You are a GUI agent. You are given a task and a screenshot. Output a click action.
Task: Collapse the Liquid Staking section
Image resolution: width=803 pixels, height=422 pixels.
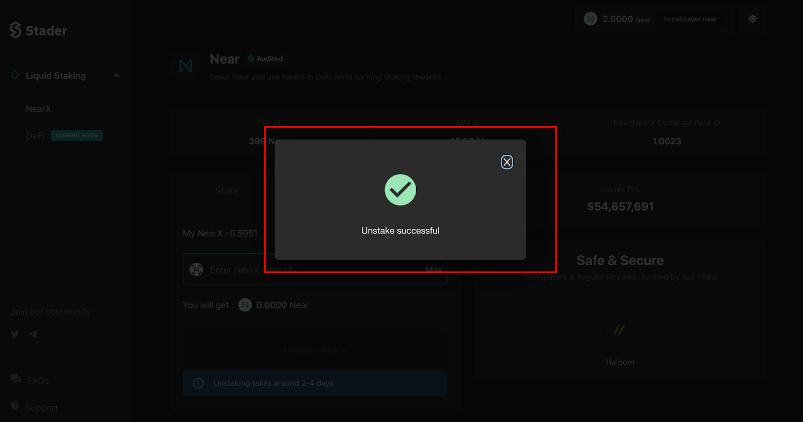(x=116, y=76)
